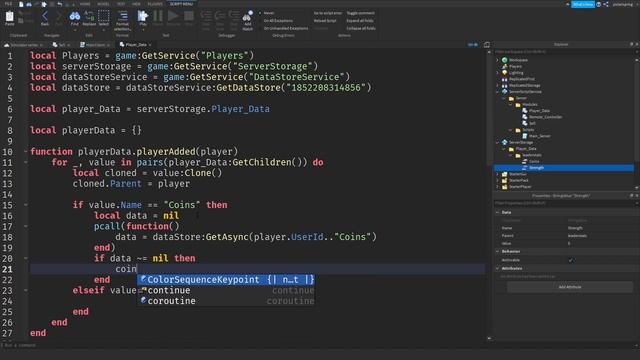The image size is (640, 360).
Task: Close the Player_Data script tab
Action: coord(150,45)
